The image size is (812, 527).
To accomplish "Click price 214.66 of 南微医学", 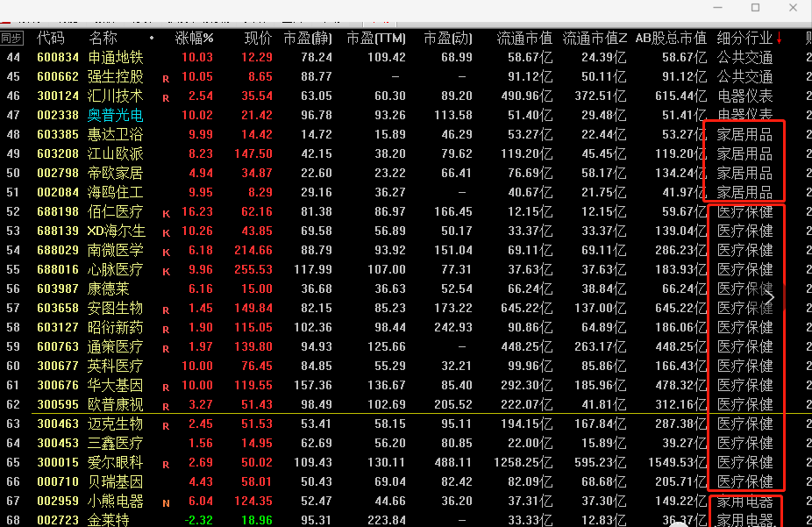I will click(x=253, y=250).
